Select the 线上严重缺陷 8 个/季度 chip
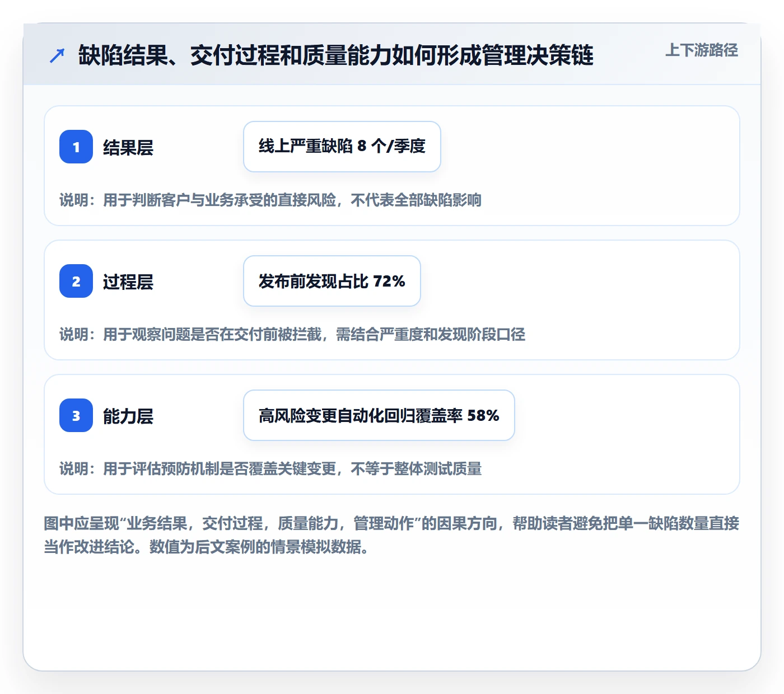The width and height of the screenshot is (784, 694). pos(342,147)
